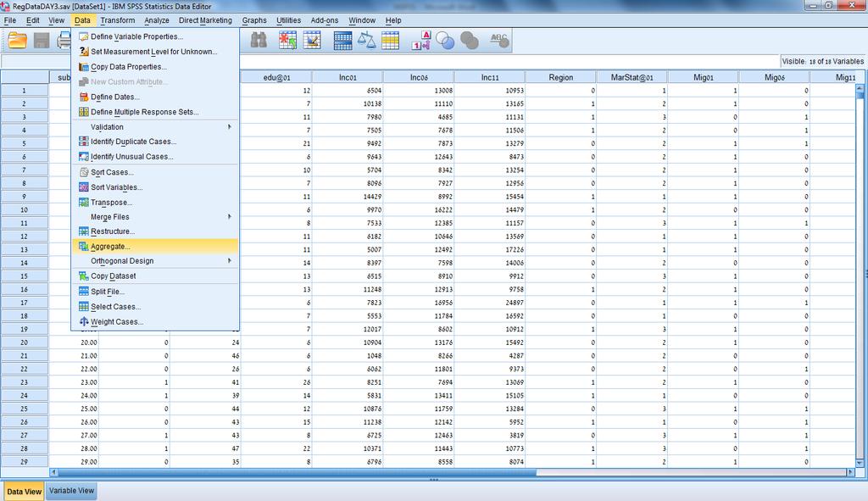Click the Open data document folder icon
The width and height of the screenshot is (868, 501).
[17, 41]
